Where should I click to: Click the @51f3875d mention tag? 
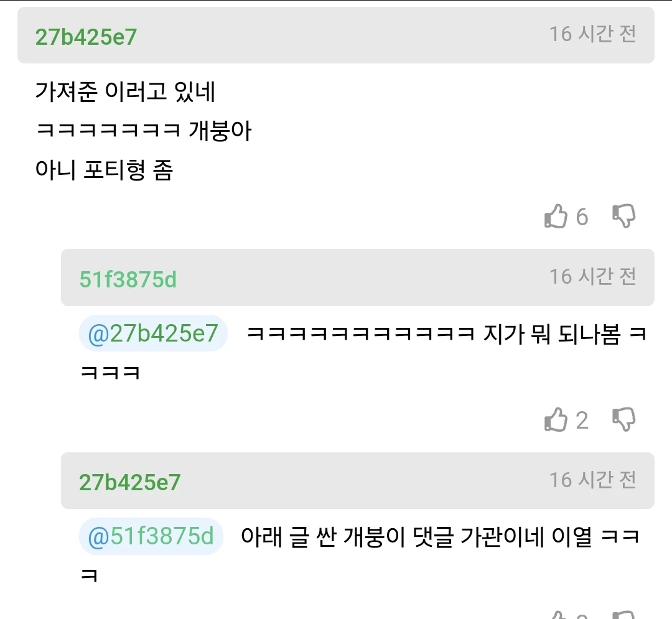click(x=151, y=536)
